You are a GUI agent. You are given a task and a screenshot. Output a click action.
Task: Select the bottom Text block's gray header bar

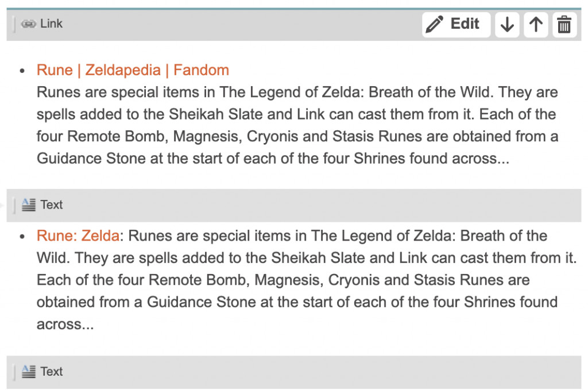tap(294, 372)
